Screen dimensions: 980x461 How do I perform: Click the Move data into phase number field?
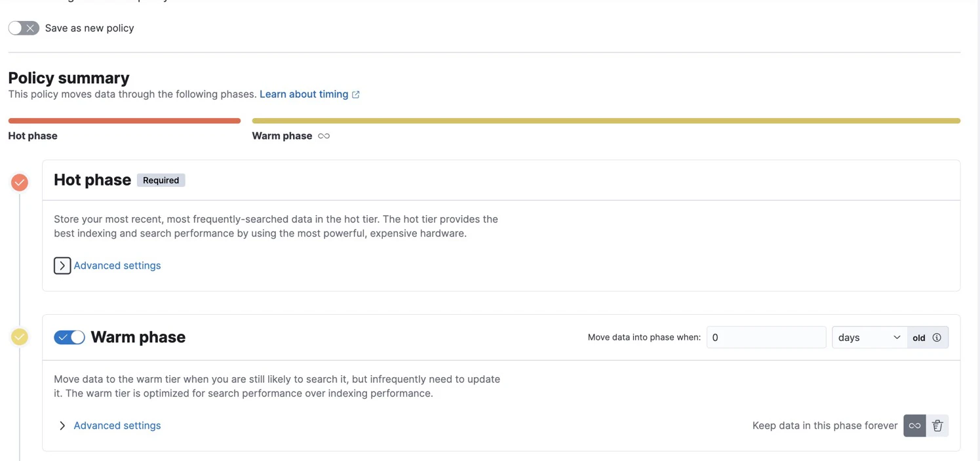(766, 337)
